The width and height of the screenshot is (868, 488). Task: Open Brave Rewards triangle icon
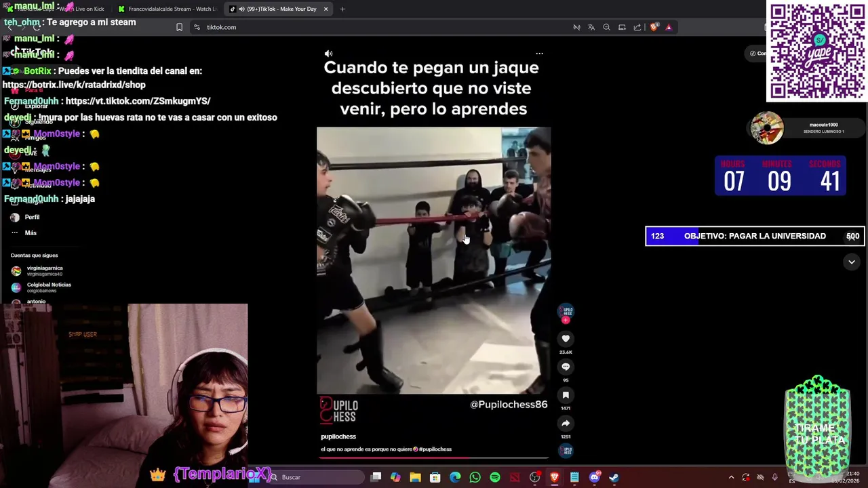669,27
